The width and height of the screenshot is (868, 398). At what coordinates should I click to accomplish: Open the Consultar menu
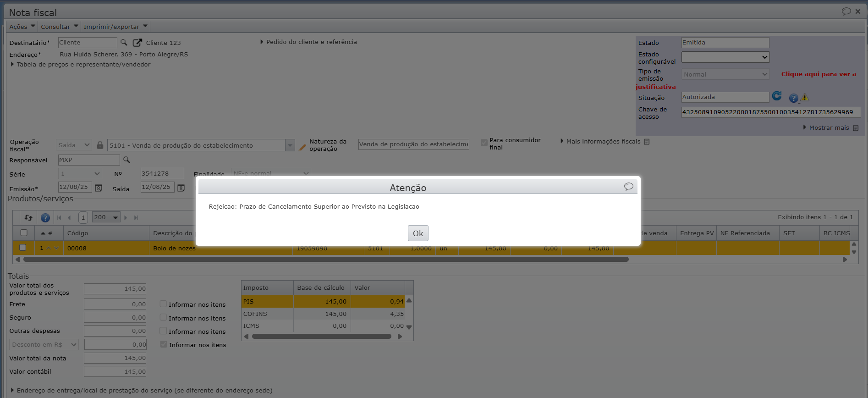click(x=60, y=27)
